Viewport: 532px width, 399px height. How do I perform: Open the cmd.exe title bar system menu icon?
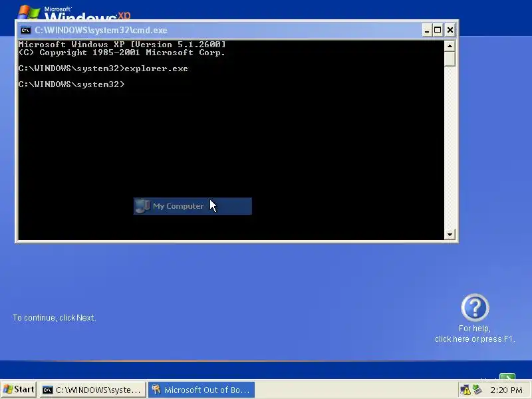(25, 30)
